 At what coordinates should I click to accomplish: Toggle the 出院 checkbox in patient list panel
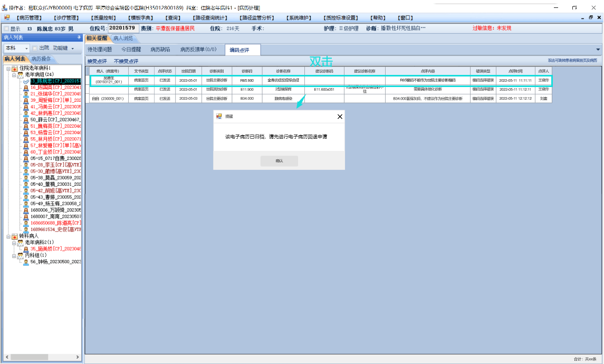click(35, 48)
